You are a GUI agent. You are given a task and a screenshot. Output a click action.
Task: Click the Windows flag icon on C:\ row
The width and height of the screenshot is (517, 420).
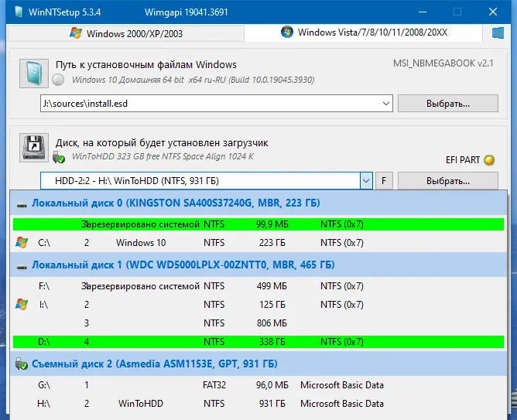[x=22, y=242]
